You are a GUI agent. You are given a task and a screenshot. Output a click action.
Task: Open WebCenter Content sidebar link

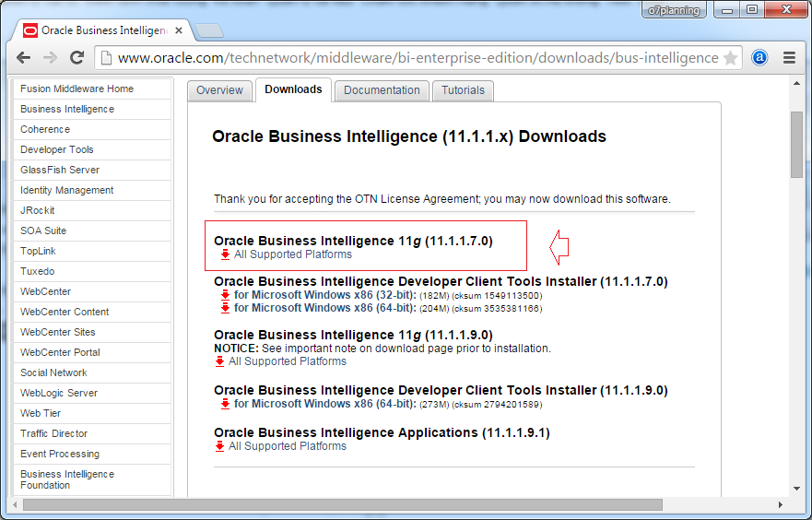click(x=92, y=312)
